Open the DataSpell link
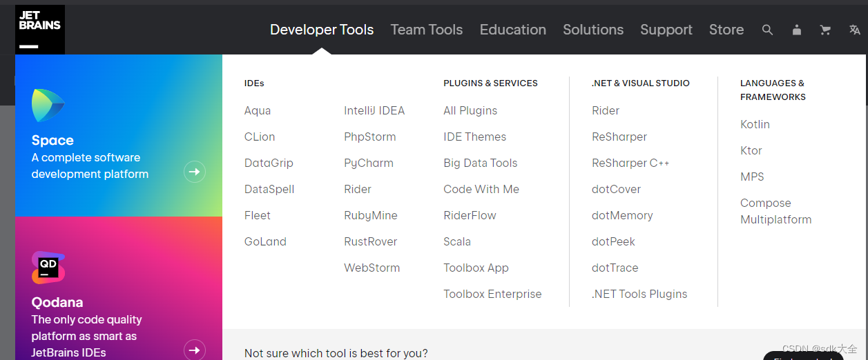This screenshot has height=360, width=868. [x=269, y=189]
